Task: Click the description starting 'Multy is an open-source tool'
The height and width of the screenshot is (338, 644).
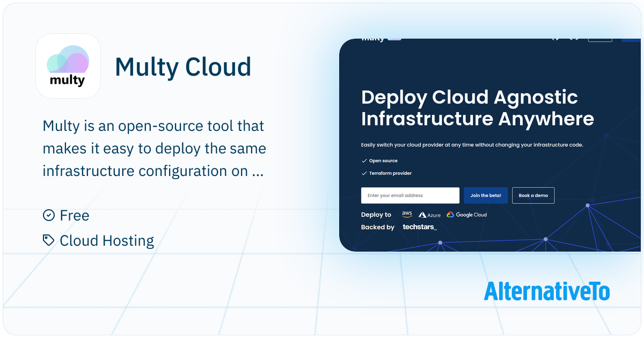Action: pyautogui.click(x=155, y=148)
